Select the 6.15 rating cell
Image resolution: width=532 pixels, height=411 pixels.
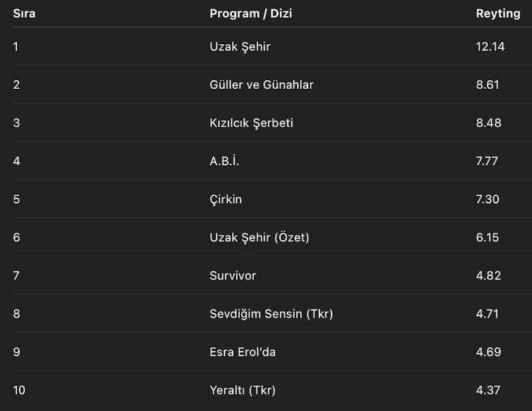[x=487, y=237]
